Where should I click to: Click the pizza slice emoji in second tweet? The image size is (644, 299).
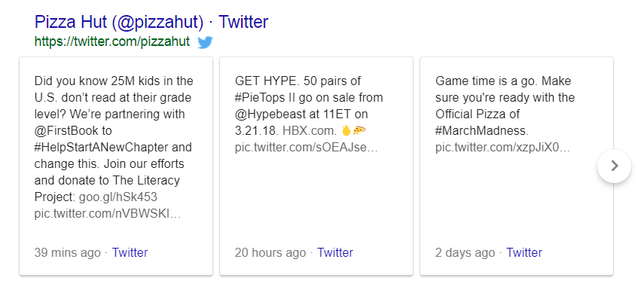359,130
